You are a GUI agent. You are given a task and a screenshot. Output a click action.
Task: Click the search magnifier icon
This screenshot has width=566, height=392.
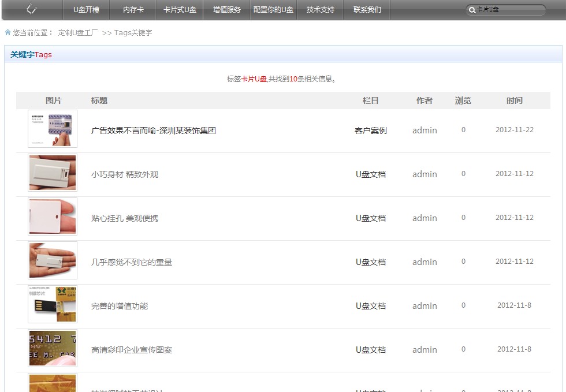[472, 10]
